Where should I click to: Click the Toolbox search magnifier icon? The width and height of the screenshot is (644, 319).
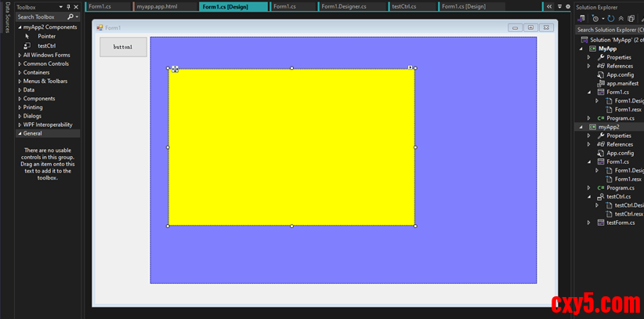click(71, 16)
